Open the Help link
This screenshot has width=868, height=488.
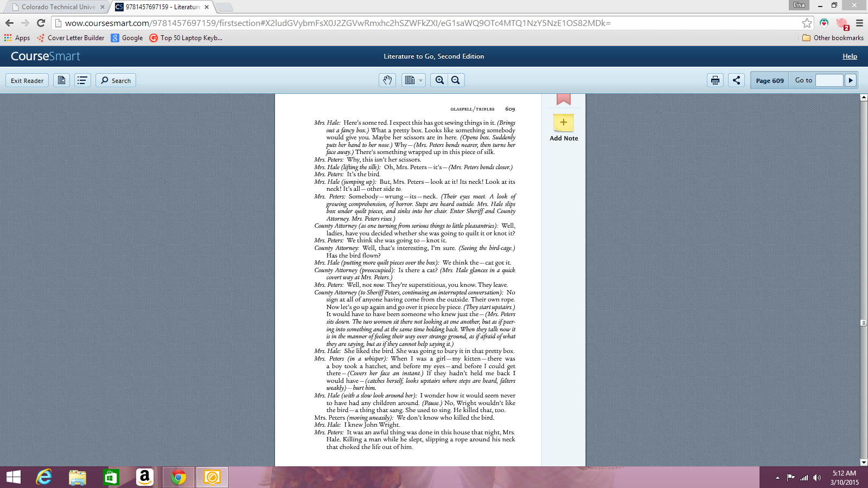pyautogui.click(x=850, y=56)
